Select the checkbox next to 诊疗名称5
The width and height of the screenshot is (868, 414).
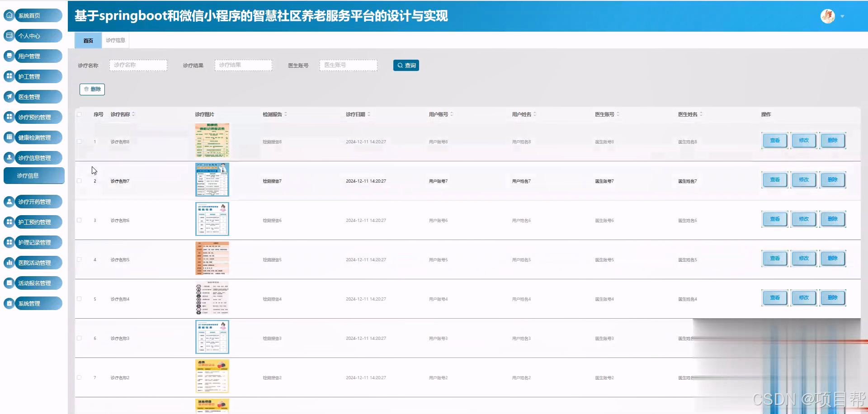pos(79,259)
